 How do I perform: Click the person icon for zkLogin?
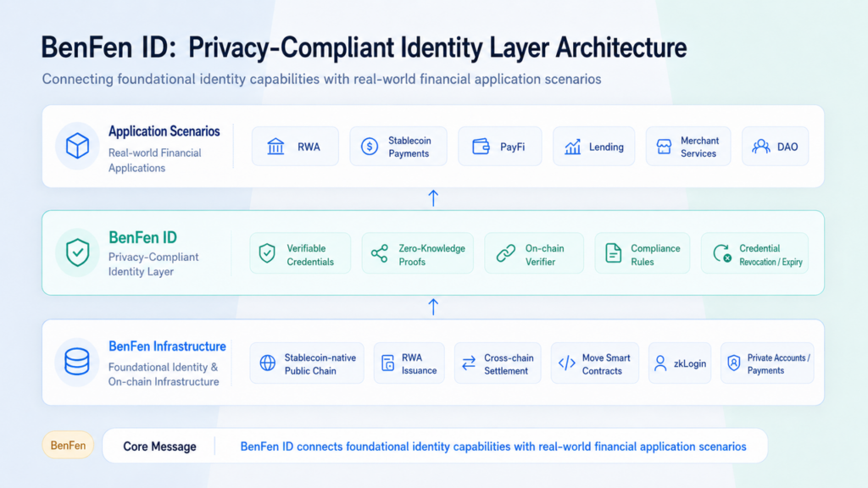(x=659, y=363)
